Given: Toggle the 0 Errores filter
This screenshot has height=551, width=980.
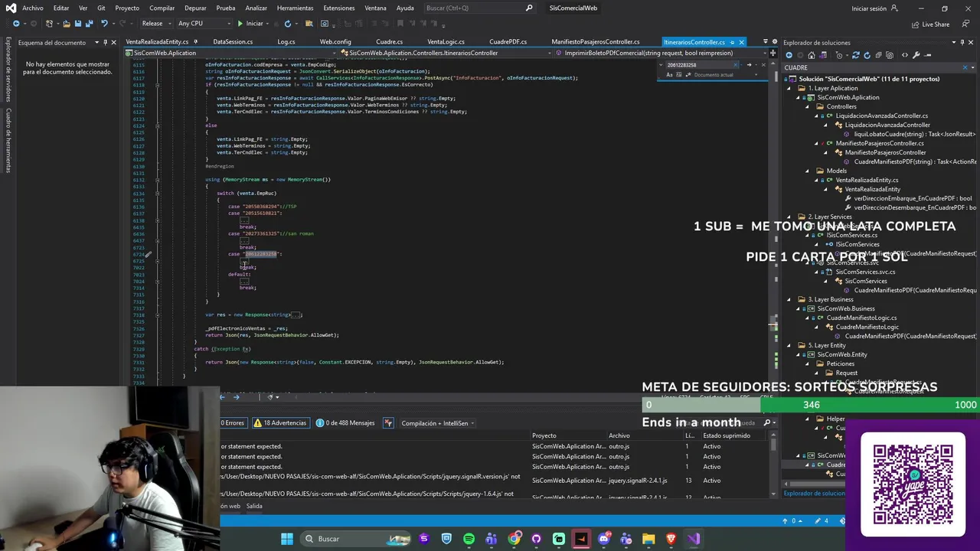Looking at the screenshot, I should pyautogui.click(x=233, y=422).
